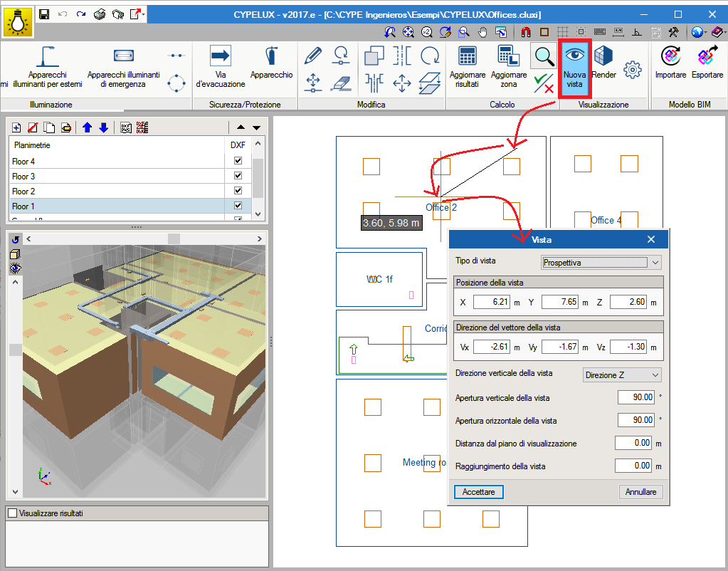Select Floor 3 in Planimetrie list

(x=117, y=176)
